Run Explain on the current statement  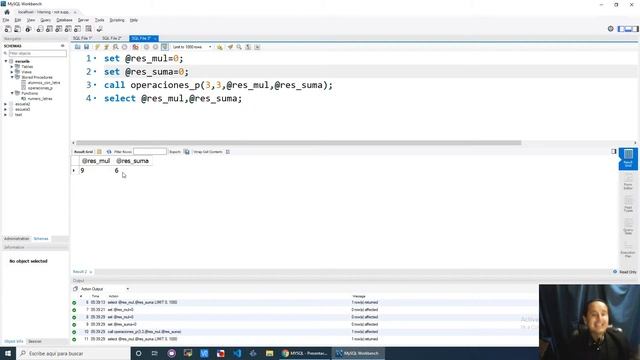click(x=116, y=47)
